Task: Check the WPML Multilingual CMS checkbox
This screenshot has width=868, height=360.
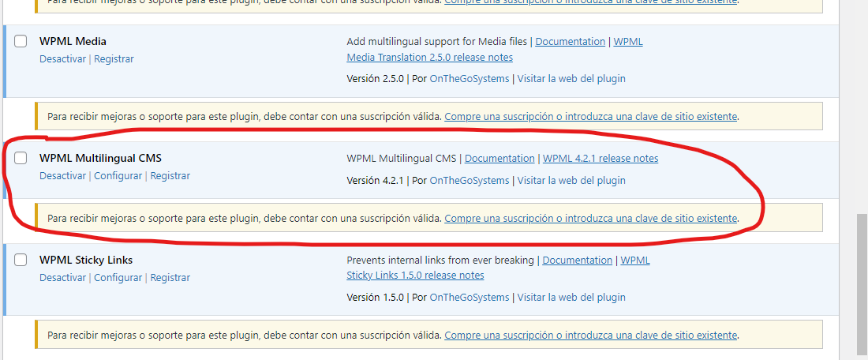Action: tap(21, 159)
